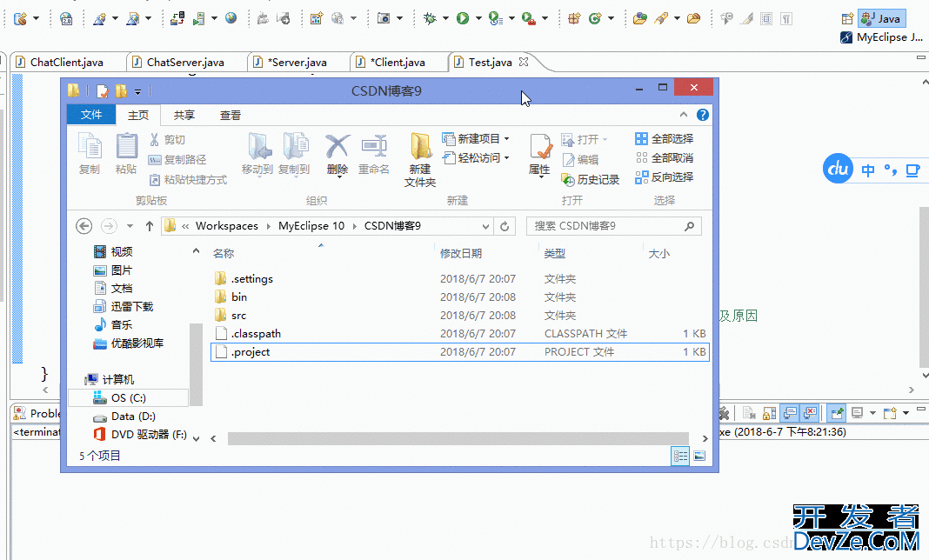The width and height of the screenshot is (929, 560).
Task: Sort by Date modified (修改日期) column
Action: pos(460,254)
